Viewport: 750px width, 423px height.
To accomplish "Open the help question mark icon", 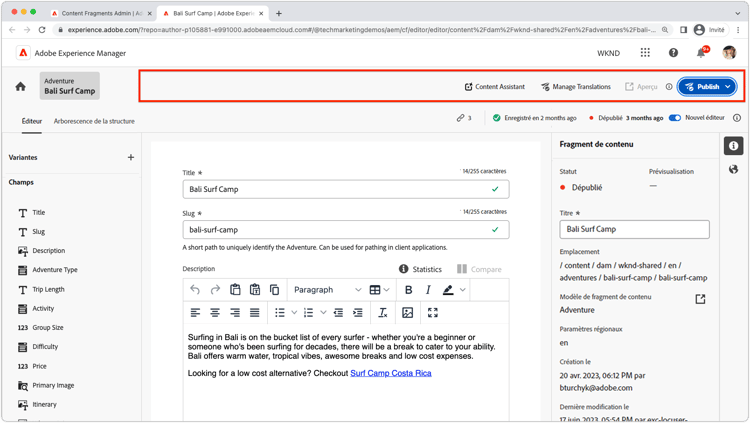I will (673, 53).
